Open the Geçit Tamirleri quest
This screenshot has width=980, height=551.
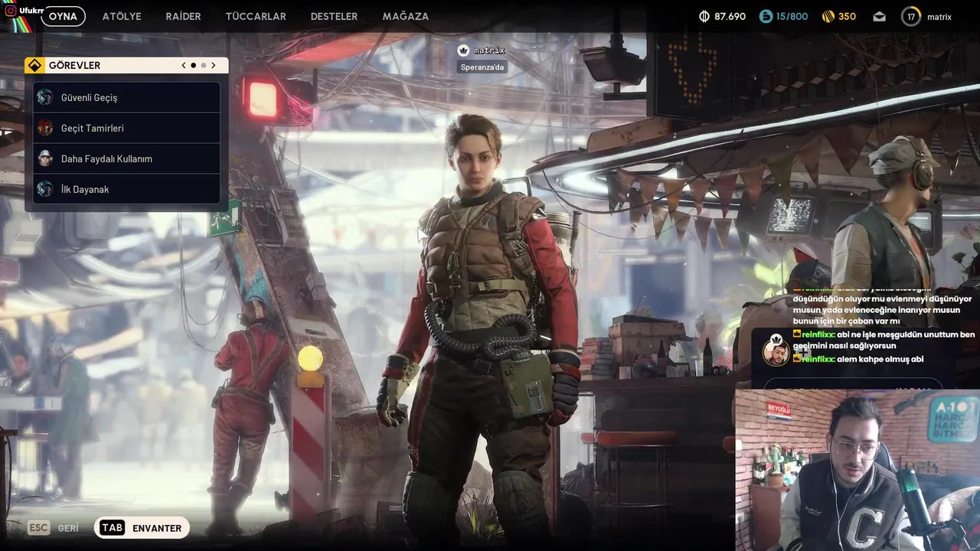(126, 128)
